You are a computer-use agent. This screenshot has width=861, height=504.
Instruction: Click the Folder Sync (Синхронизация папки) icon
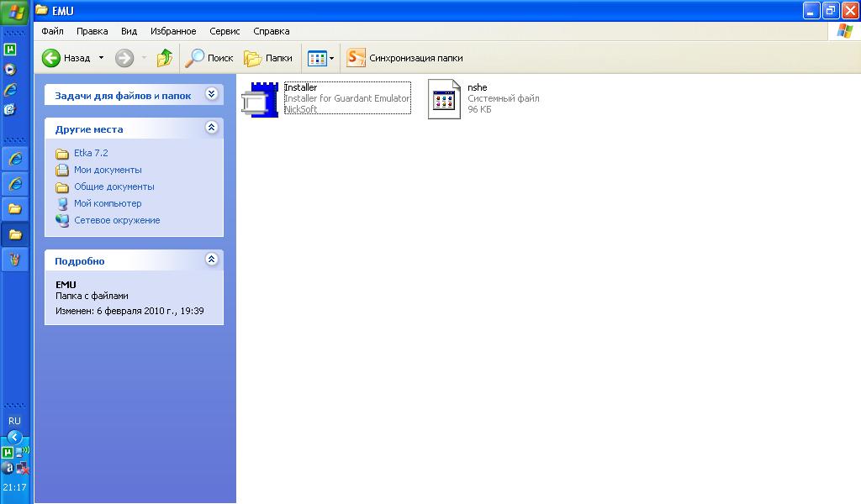pos(357,58)
